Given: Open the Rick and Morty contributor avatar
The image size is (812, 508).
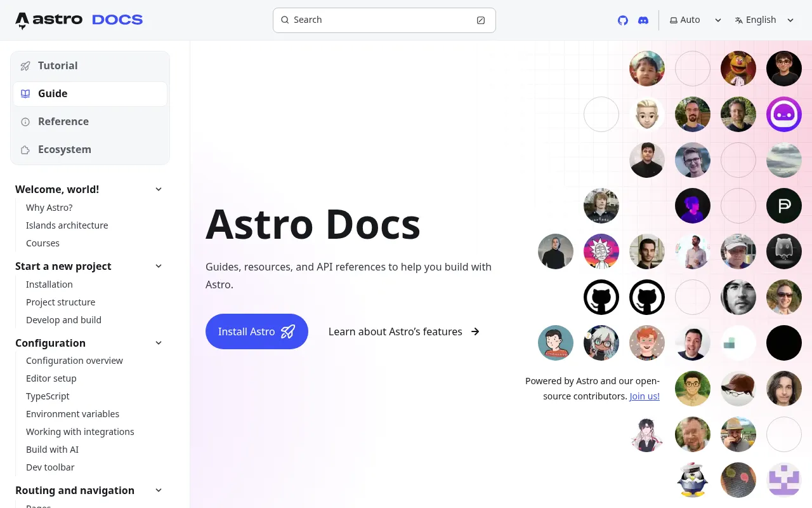Looking at the screenshot, I should point(601,251).
